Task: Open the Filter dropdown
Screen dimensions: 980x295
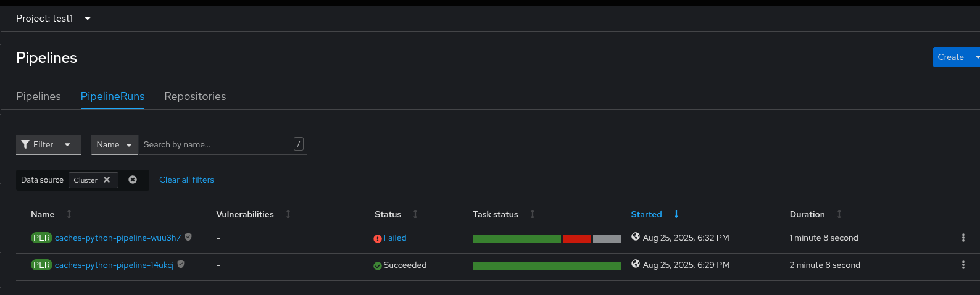Action: (x=48, y=144)
